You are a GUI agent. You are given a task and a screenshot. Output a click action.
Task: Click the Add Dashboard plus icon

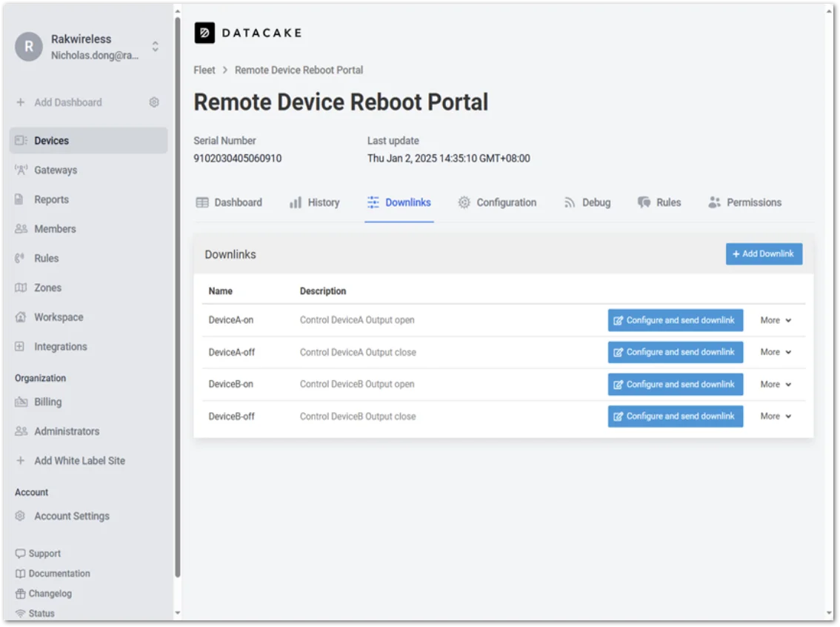[x=20, y=102]
